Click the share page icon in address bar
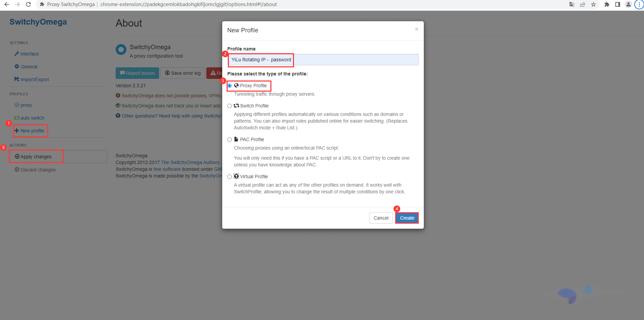 coord(583,4)
